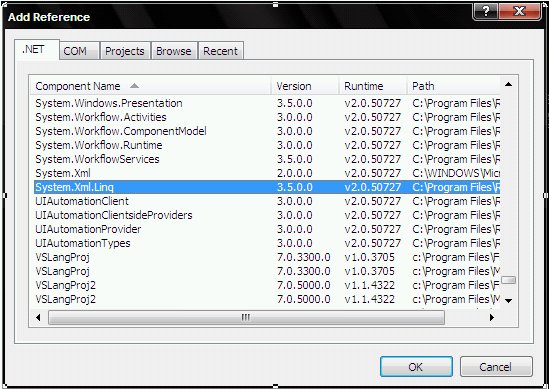Go to the Browse tab

click(x=174, y=51)
